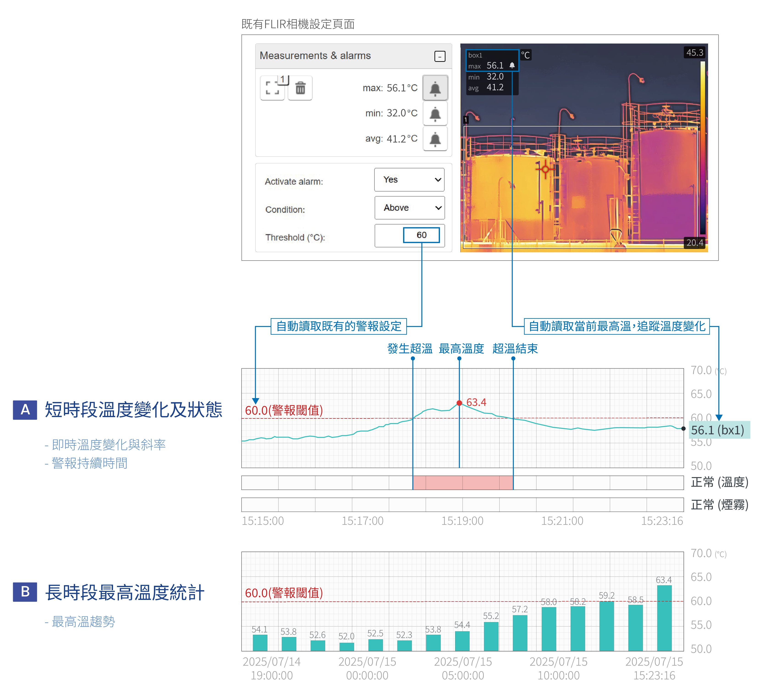Click the 發生超溫 marker dot

click(413, 358)
